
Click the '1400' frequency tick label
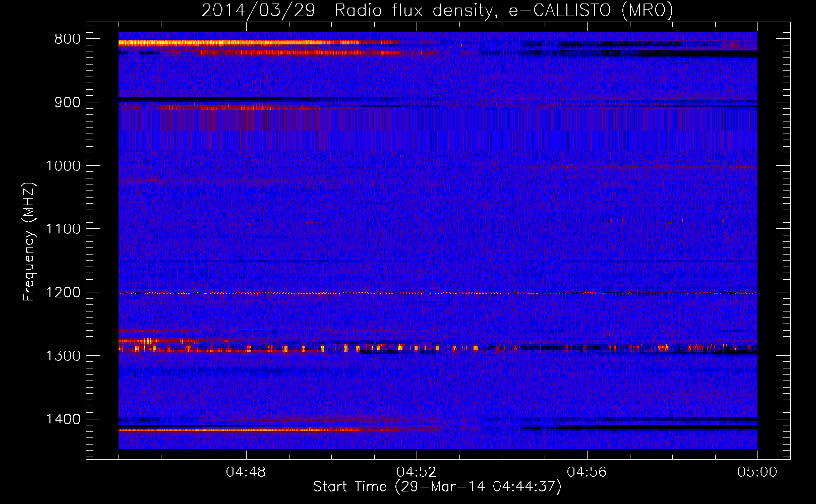(x=63, y=419)
